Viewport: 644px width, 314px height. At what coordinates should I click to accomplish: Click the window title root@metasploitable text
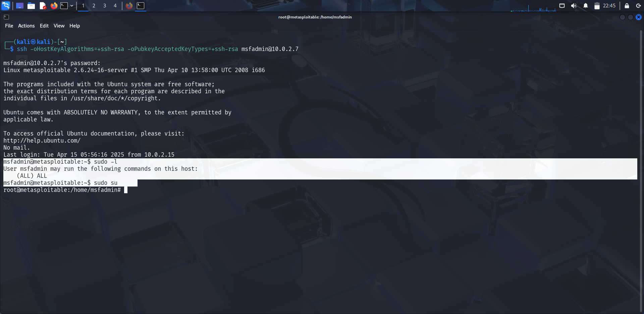click(315, 17)
